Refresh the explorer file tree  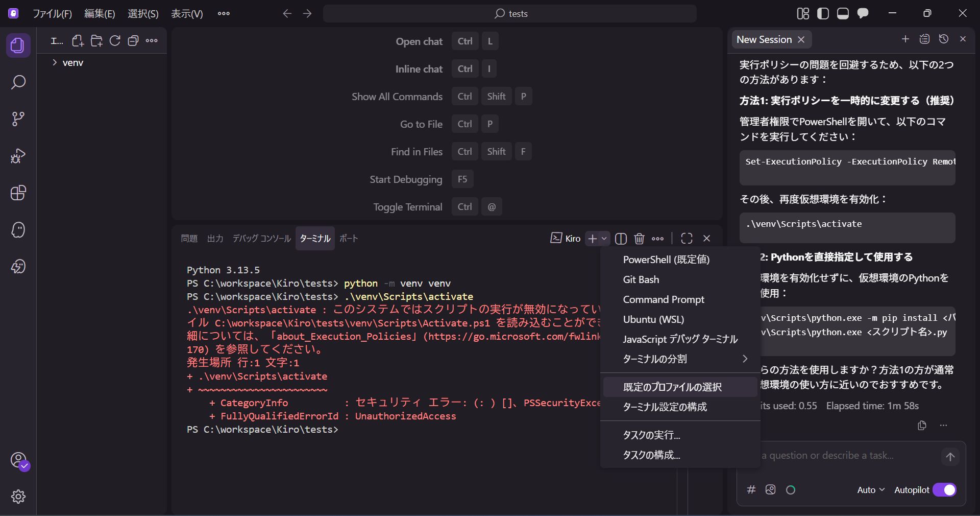click(x=115, y=41)
